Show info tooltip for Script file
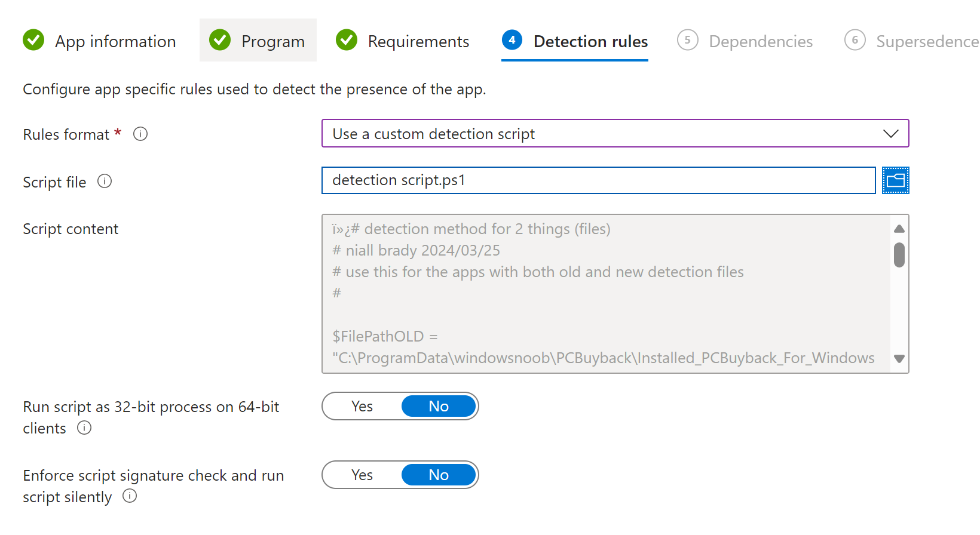 point(105,181)
